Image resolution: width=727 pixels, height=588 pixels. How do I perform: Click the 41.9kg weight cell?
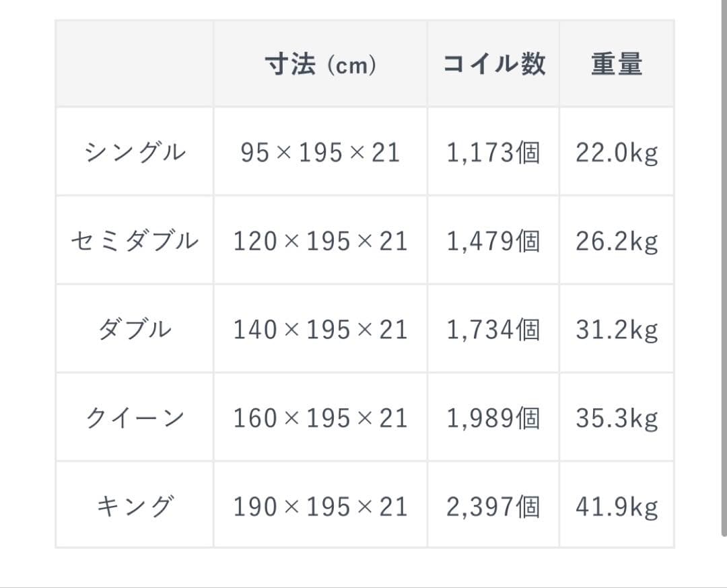(617, 506)
